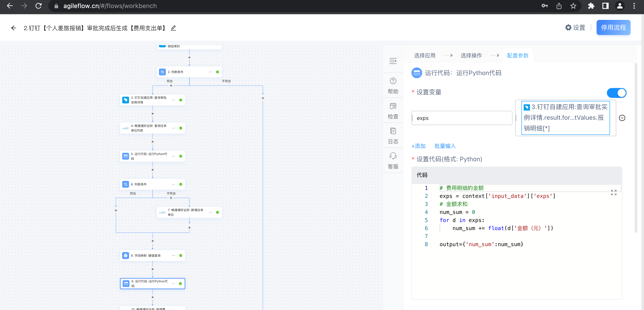
Task: Open more options on node 3 钉钉自建应用
Action: tap(174, 100)
